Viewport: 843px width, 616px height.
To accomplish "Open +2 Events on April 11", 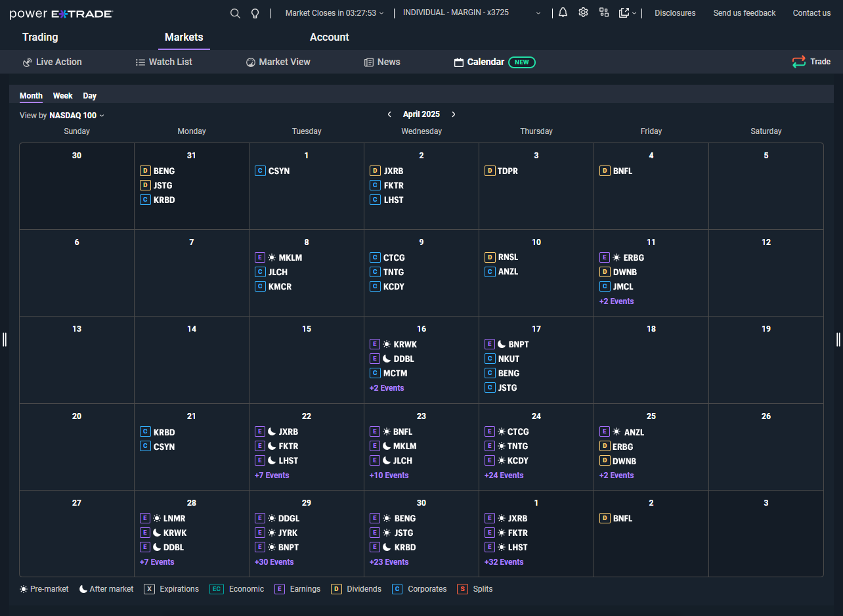I will (x=616, y=301).
